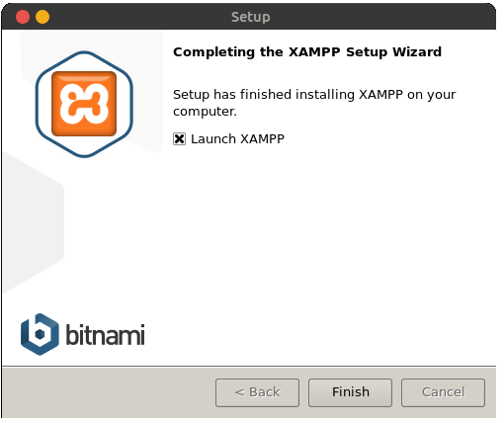Click the blue bitnami cube icon
The image size is (504, 423).
pos(40,334)
